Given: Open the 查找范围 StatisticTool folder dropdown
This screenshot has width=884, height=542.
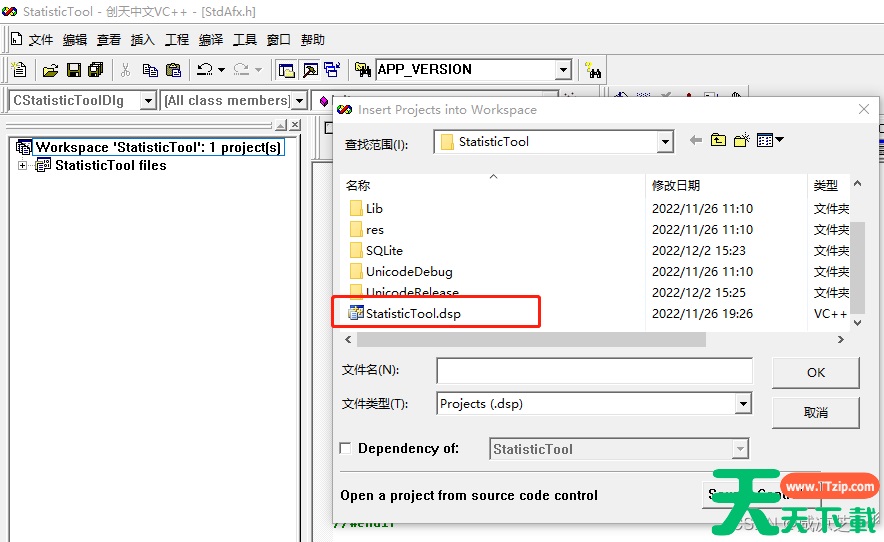Looking at the screenshot, I should 665,142.
